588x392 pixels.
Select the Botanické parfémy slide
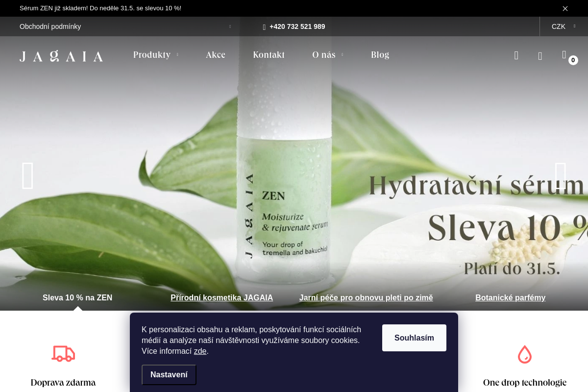(x=510, y=297)
